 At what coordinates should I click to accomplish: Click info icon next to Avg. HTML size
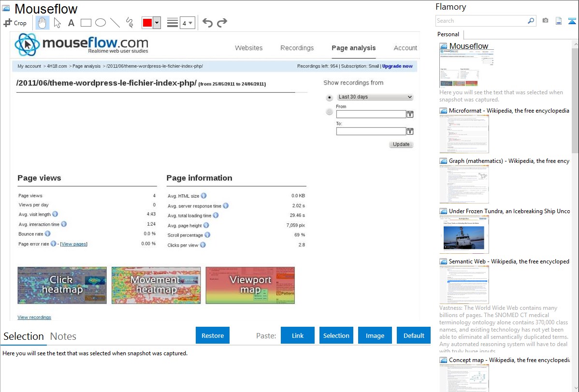click(x=203, y=196)
